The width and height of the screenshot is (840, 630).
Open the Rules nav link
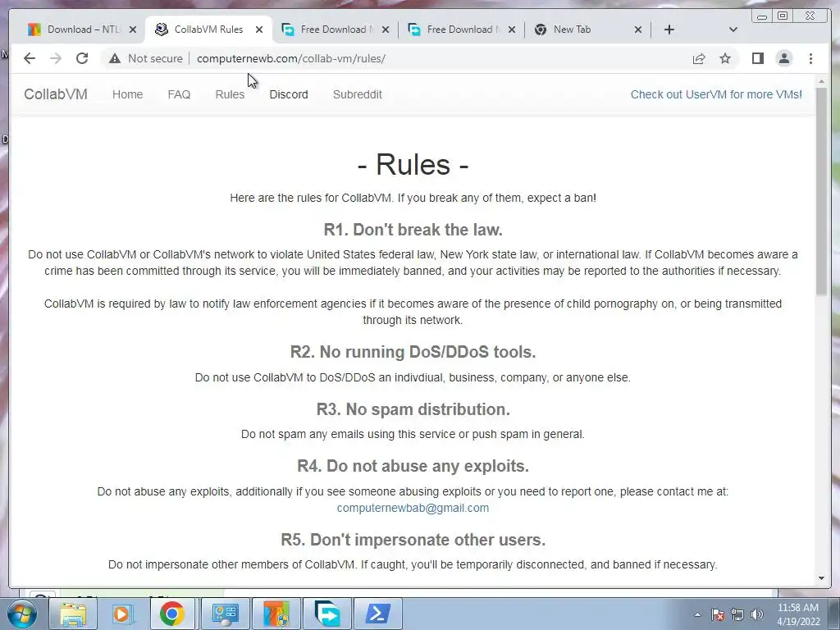coord(230,94)
